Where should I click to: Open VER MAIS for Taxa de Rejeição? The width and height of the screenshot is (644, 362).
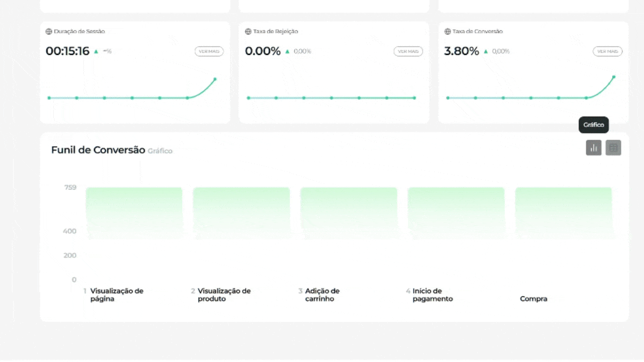click(x=408, y=51)
